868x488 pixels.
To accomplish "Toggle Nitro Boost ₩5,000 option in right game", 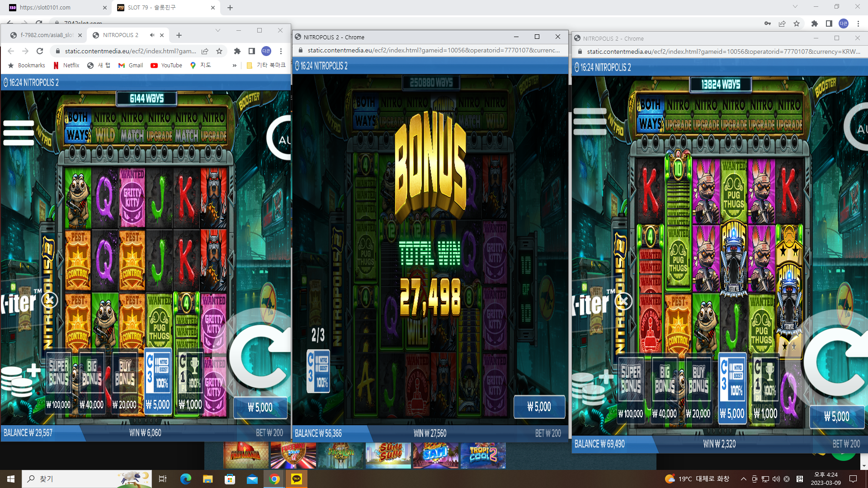I will [x=732, y=388].
